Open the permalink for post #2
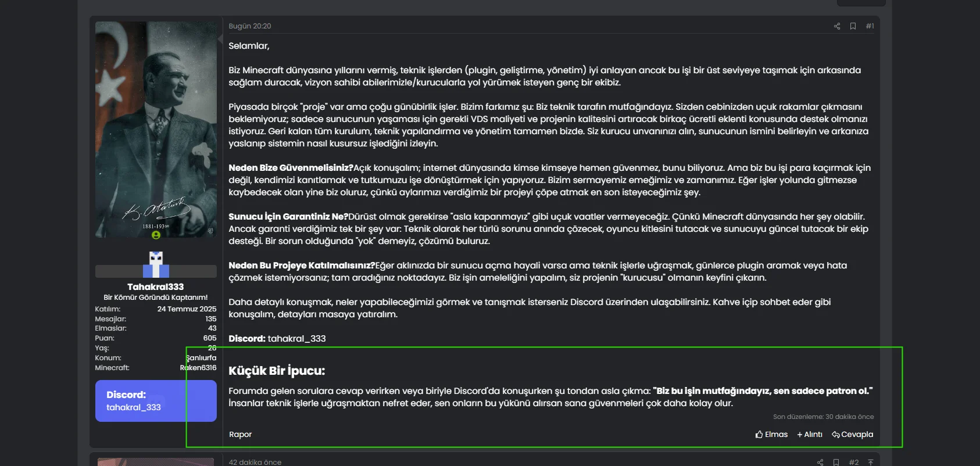 (x=854, y=463)
